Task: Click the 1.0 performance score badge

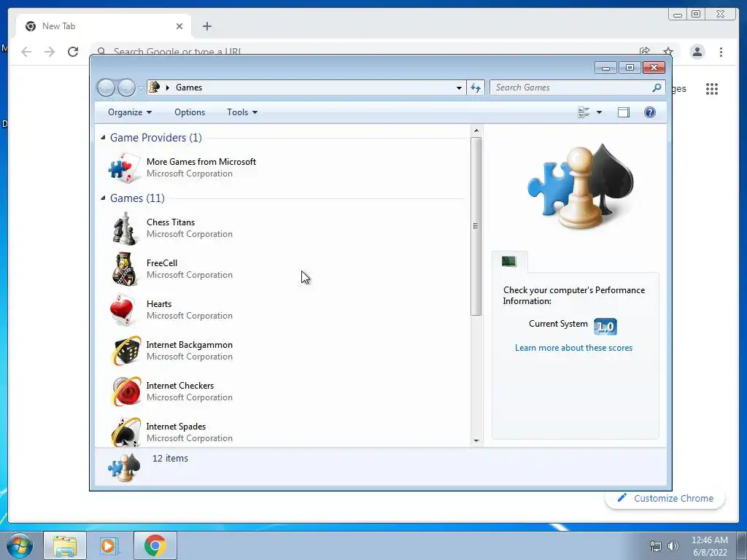Action: coord(605,327)
